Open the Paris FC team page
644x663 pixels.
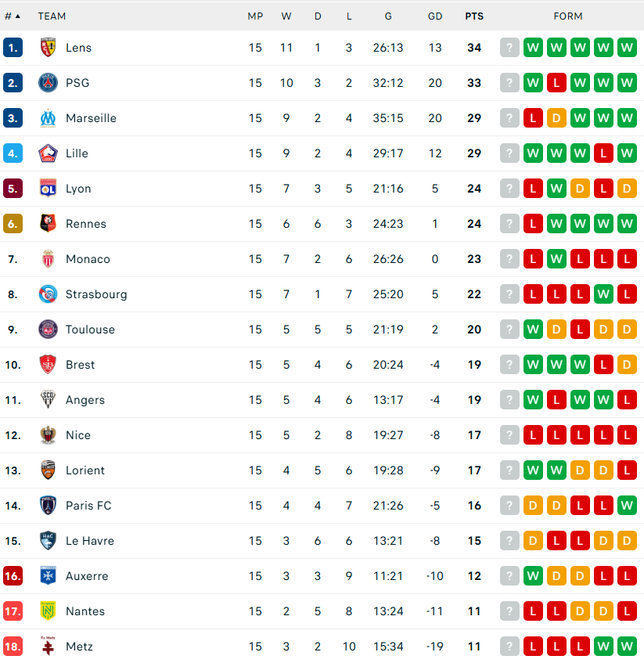pos(88,506)
